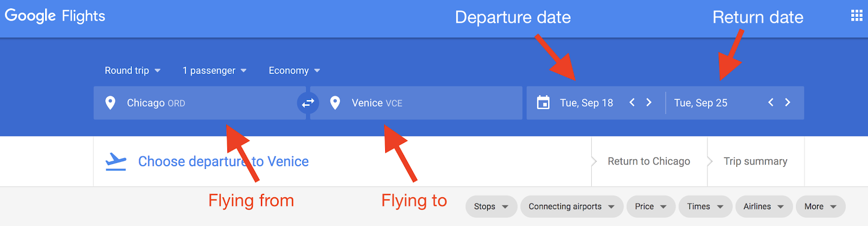Viewport: 868px width, 226px height.
Task: Show More filter options
Action: pyautogui.click(x=821, y=206)
